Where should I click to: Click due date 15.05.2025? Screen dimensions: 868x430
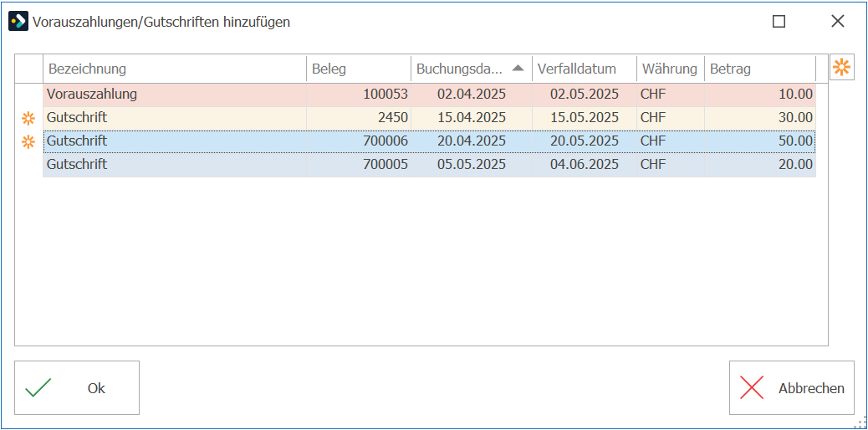(x=585, y=118)
